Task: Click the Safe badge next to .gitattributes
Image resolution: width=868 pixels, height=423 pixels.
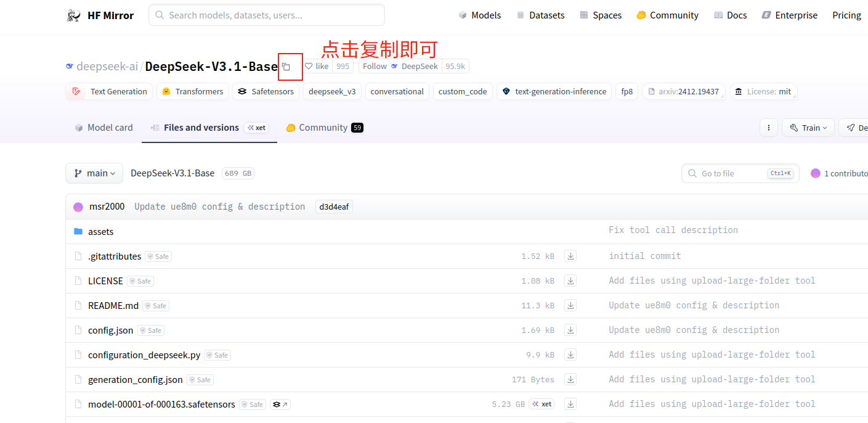Action: pyautogui.click(x=158, y=257)
